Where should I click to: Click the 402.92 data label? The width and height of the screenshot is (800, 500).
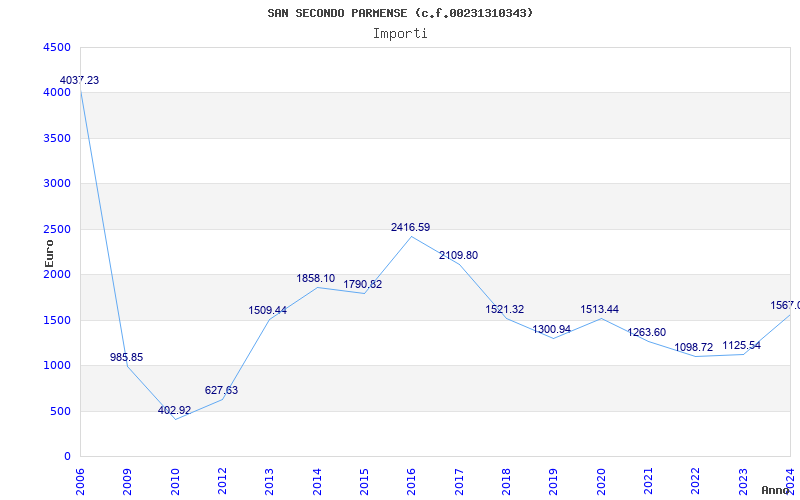pyautogui.click(x=174, y=410)
